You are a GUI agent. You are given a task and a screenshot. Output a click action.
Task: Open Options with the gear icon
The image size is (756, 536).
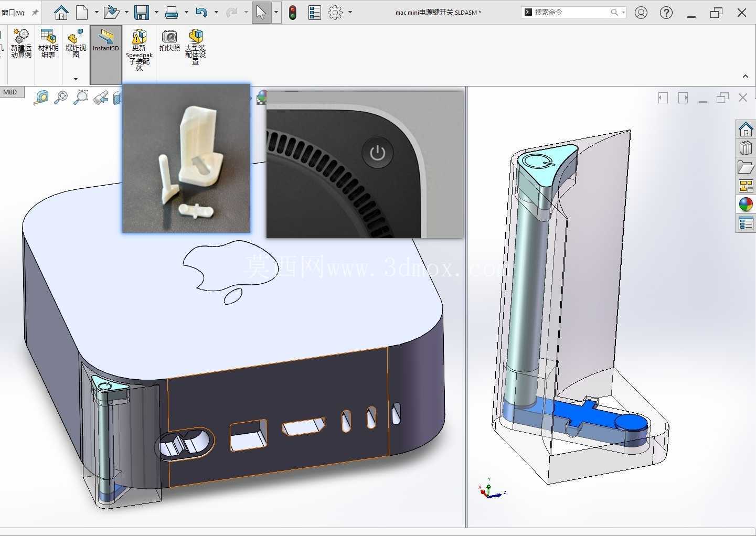pos(335,12)
